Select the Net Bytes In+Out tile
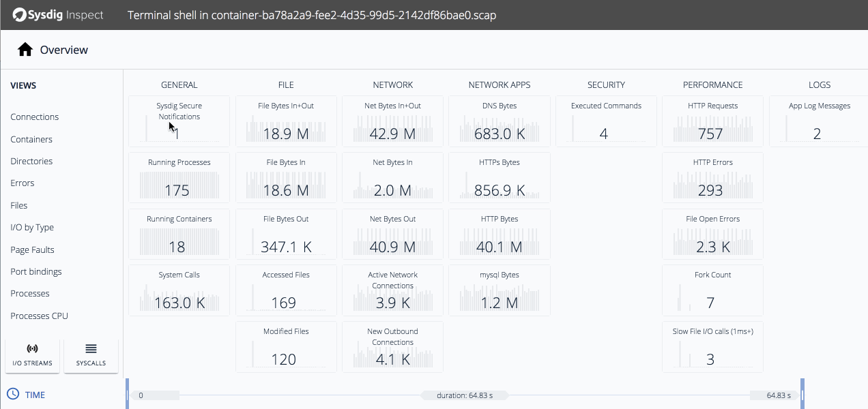This screenshot has width=868, height=409. 393,121
